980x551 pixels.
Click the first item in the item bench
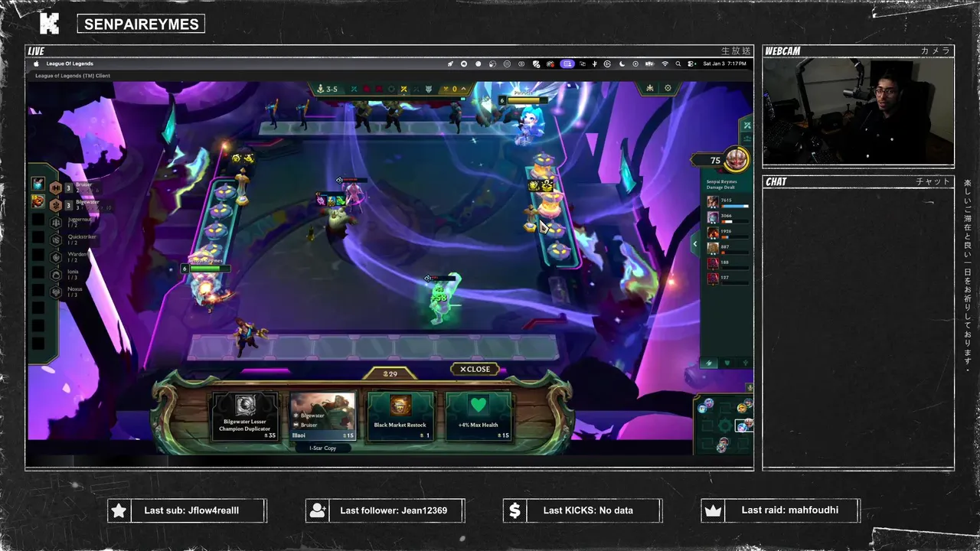tap(38, 184)
